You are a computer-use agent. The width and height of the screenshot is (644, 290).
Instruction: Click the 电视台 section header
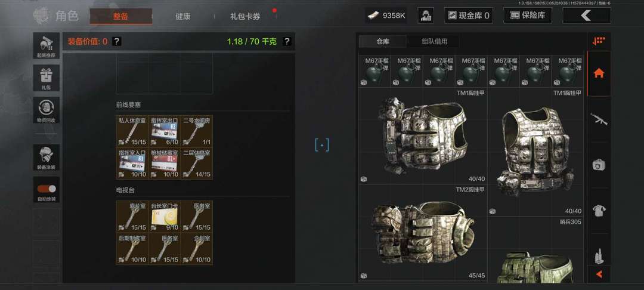point(125,190)
